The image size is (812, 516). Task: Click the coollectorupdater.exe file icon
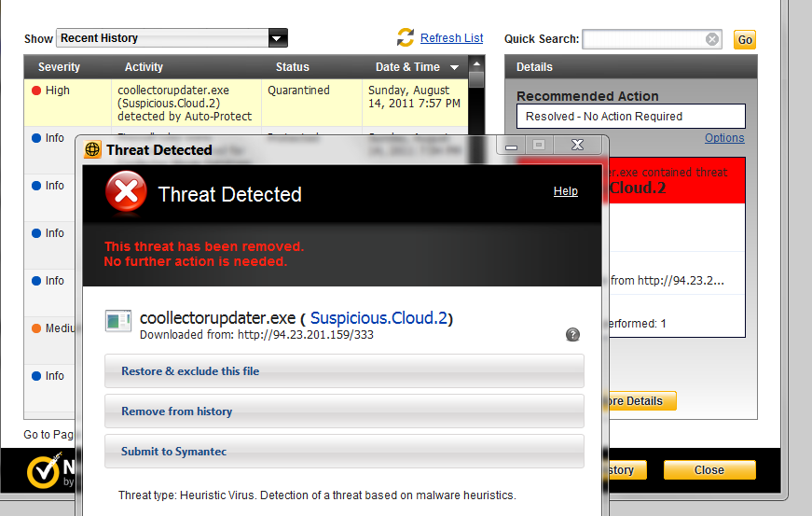[118, 321]
